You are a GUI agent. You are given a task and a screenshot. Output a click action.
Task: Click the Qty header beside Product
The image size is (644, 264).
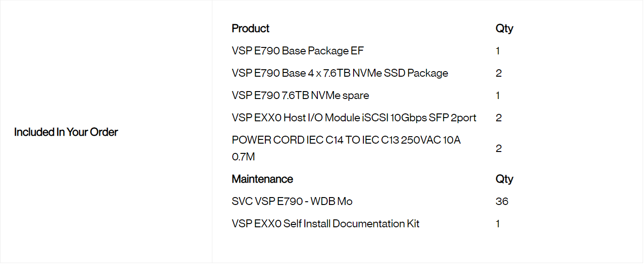[x=504, y=28]
